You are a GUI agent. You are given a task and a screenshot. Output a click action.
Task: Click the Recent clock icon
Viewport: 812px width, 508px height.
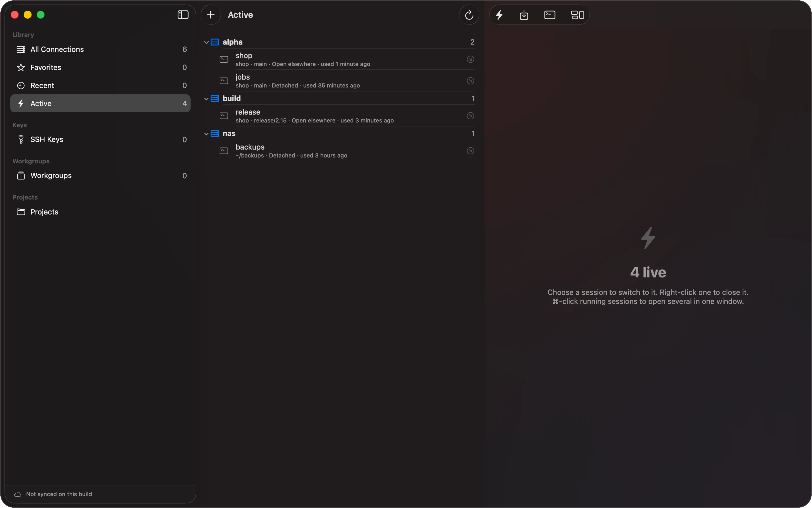[x=21, y=86]
